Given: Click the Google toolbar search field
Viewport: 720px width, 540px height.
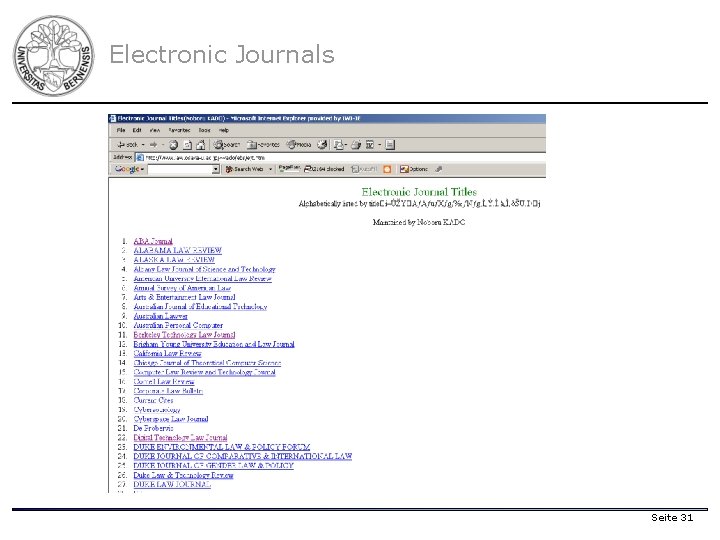Looking at the screenshot, I should tap(180, 169).
